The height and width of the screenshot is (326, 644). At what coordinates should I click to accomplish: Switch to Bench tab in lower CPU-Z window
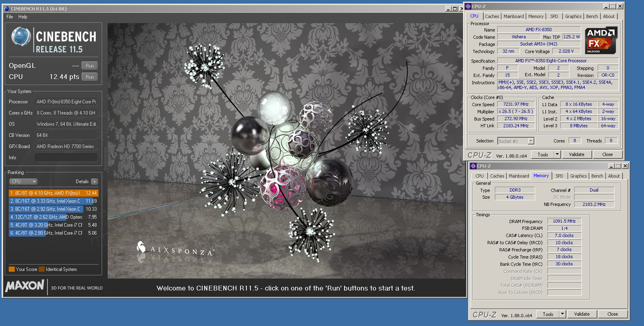tap(597, 176)
